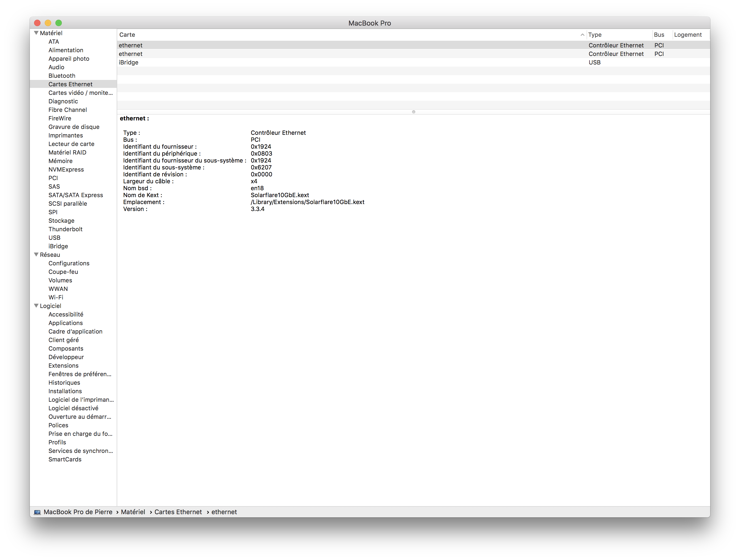
Task: Select Développeur in the sidebar
Action: (x=66, y=357)
